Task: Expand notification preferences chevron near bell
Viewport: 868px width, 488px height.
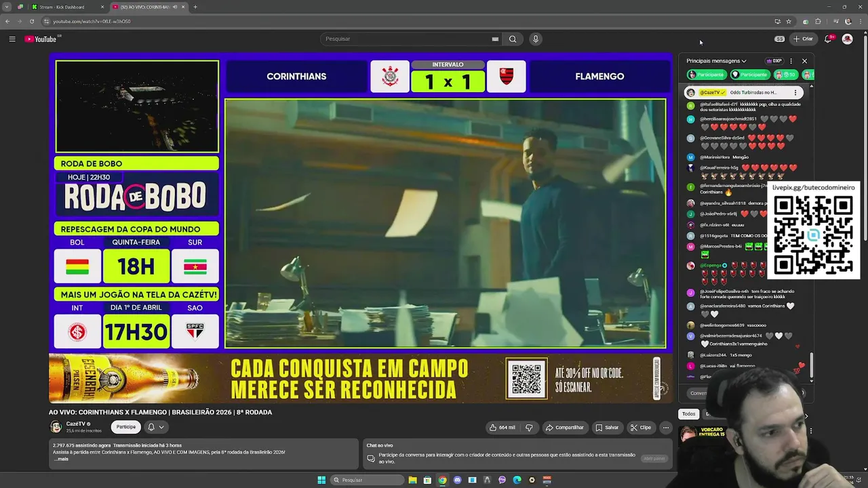Action: [161, 427]
